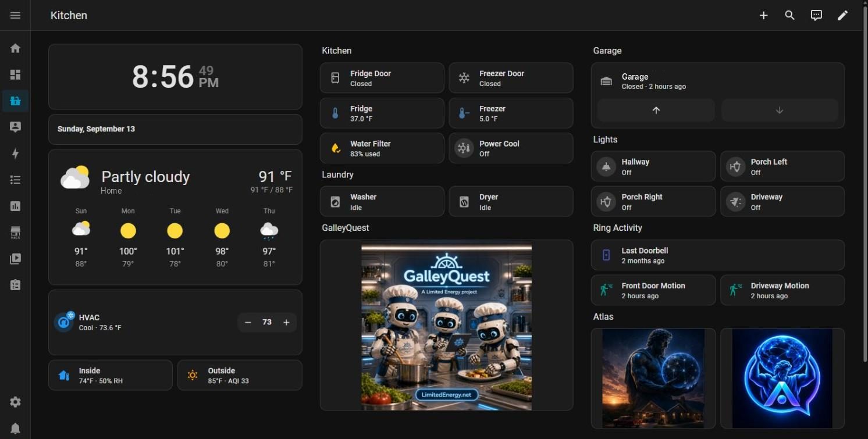Screen dimensions: 868x439
Task: Open the Media play sidebar icon
Action: (15, 259)
